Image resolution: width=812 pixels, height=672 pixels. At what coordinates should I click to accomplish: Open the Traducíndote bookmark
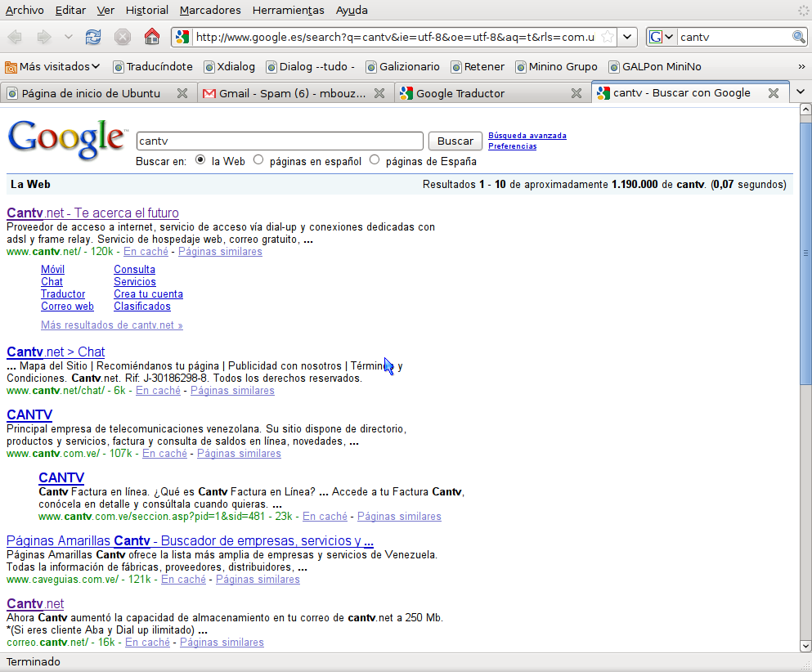click(153, 67)
